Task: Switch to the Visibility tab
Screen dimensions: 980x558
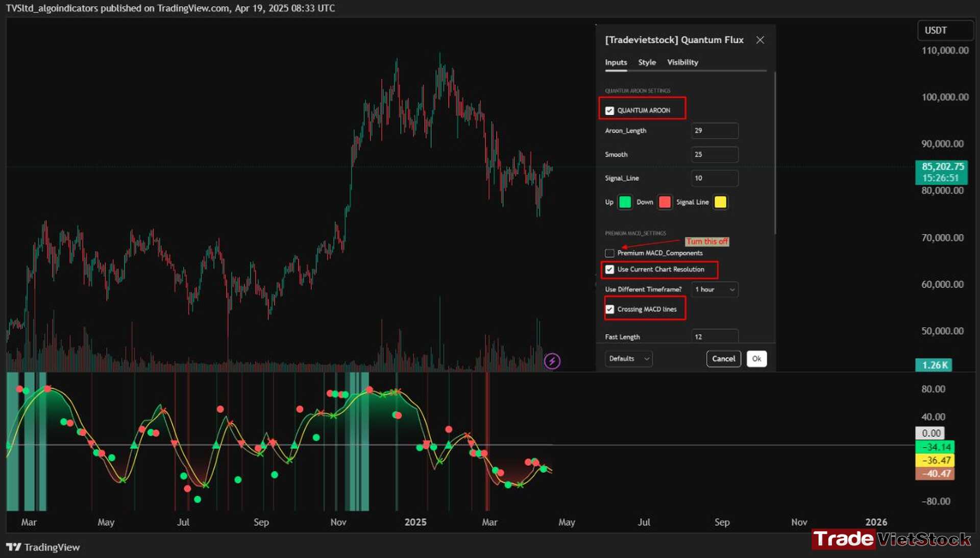Action: [x=682, y=62]
